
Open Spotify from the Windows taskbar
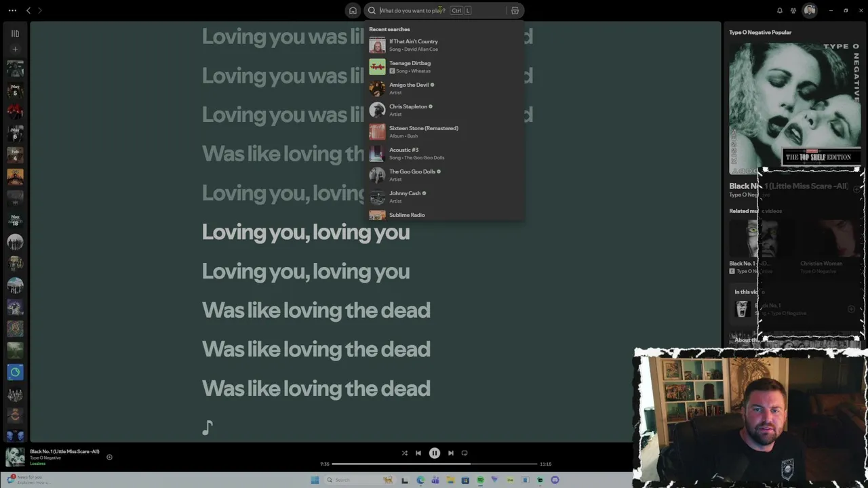click(x=480, y=480)
